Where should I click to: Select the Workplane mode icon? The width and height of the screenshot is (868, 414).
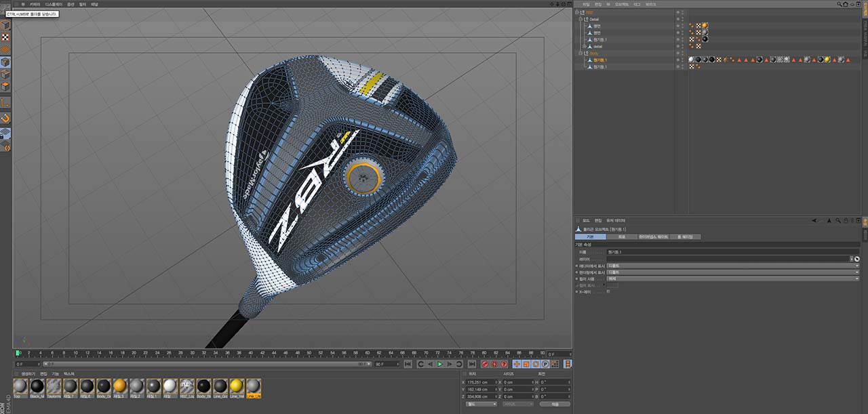pos(5,49)
